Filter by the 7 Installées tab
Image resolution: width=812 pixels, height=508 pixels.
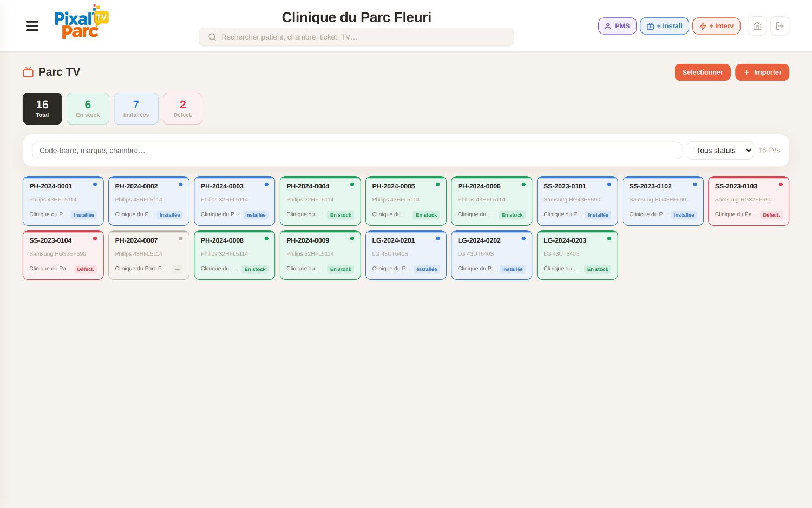(136, 108)
